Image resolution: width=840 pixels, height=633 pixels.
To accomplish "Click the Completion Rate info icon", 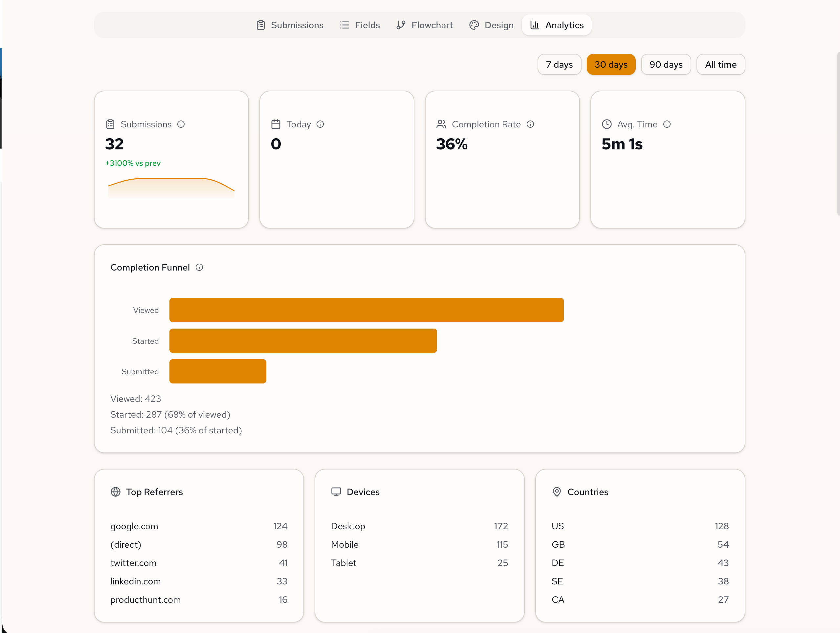I will (x=530, y=124).
